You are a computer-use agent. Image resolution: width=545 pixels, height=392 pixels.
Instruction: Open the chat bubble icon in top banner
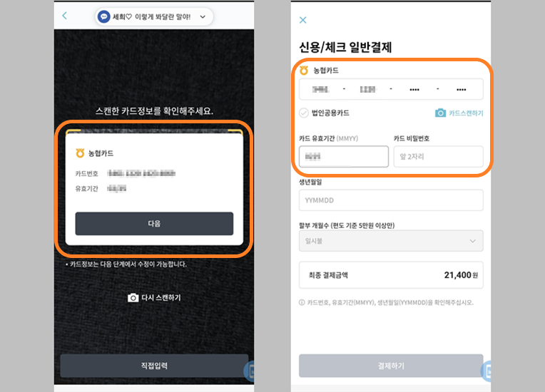click(x=104, y=16)
